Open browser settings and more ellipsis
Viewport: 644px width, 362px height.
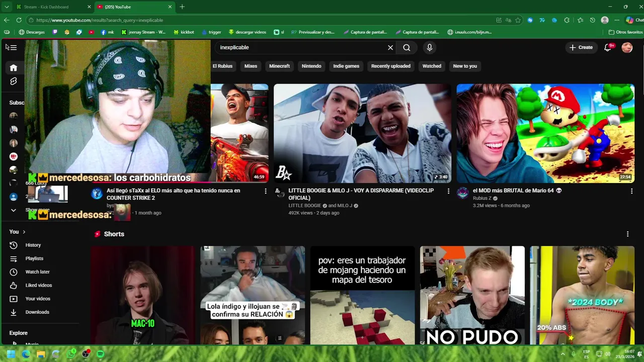coord(617,20)
